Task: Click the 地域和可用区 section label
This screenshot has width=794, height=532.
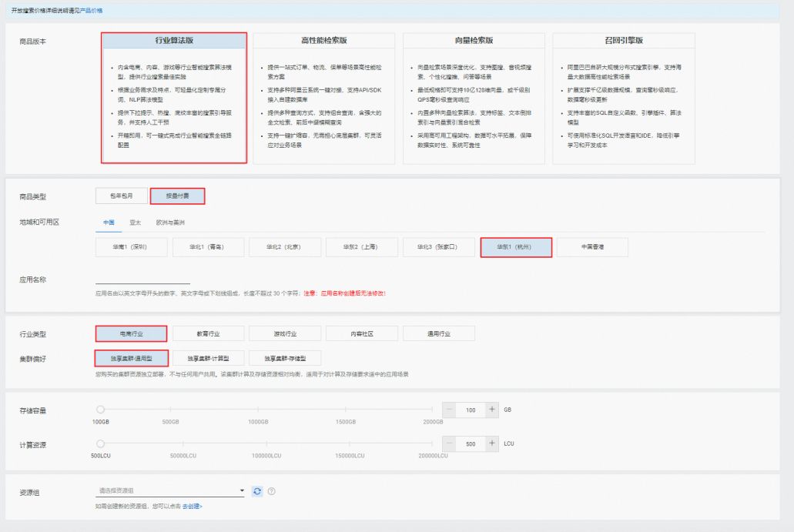Action: click(39, 223)
